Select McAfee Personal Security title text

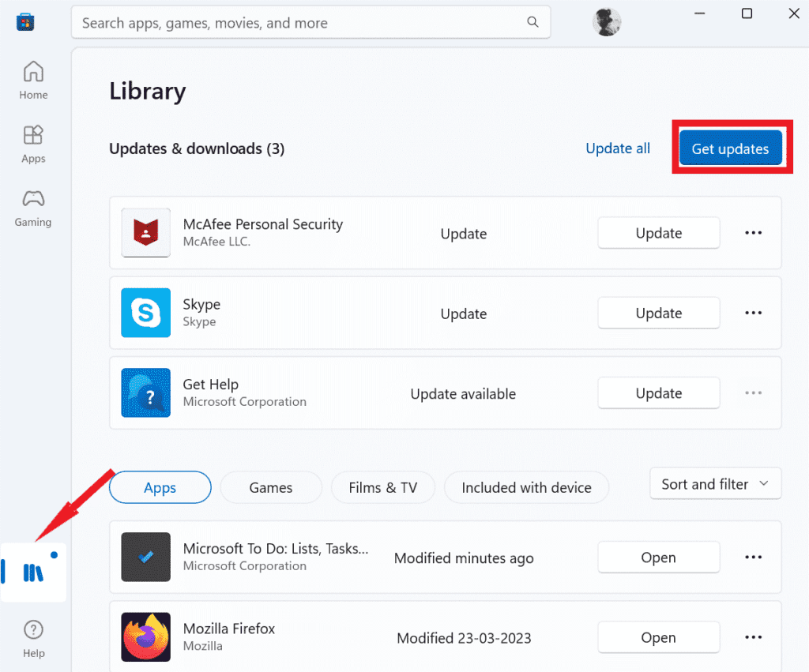coord(263,224)
